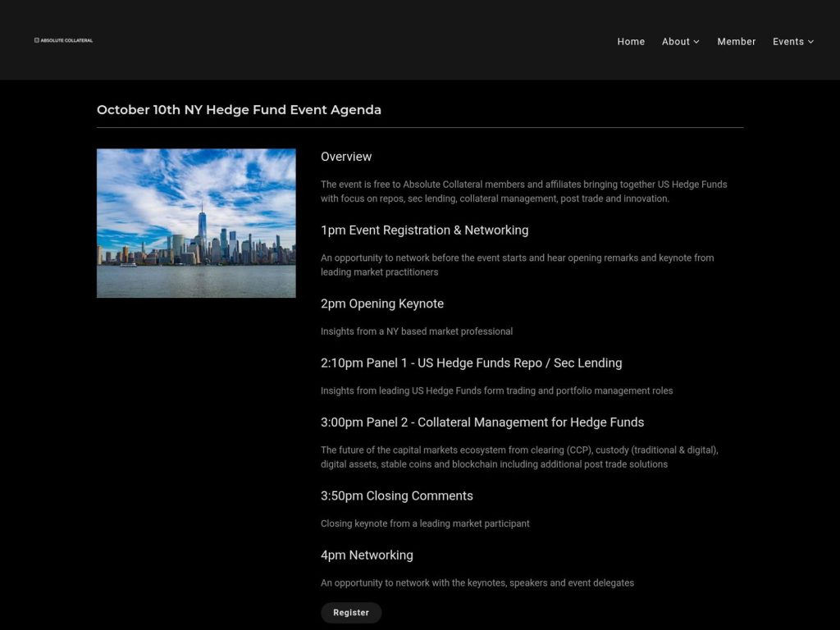Click the Events menu chevron arrow

point(810,42)
